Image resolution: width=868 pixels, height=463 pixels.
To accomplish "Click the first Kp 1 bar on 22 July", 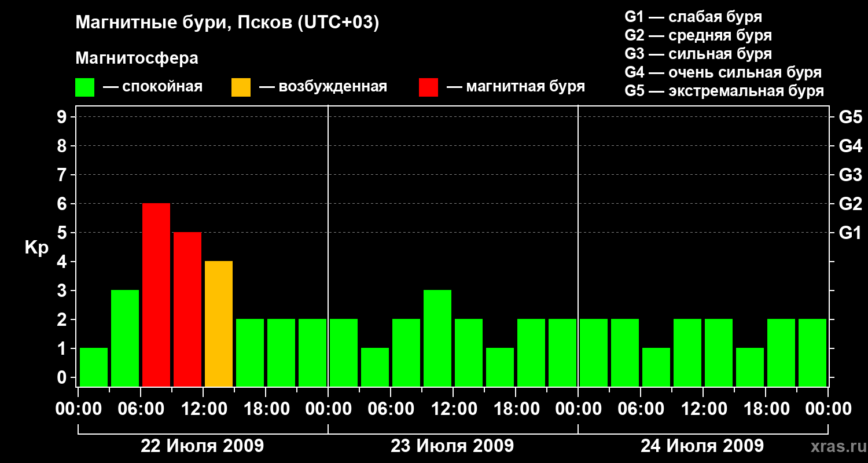I will (x=94, y=367).
